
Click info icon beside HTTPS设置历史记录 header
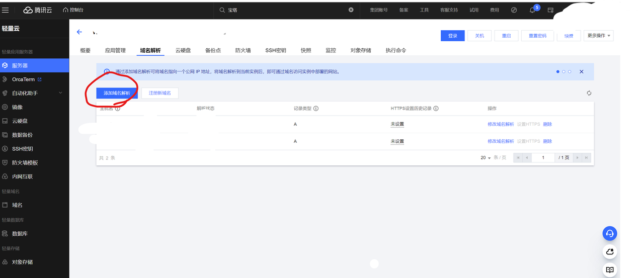(x=436, y=109)
